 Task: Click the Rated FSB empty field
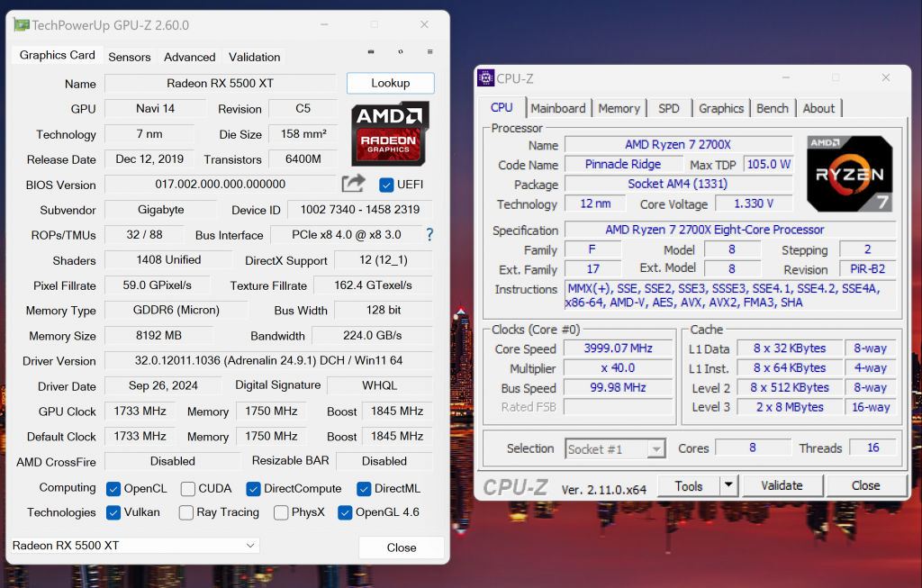tap(618, 407)
